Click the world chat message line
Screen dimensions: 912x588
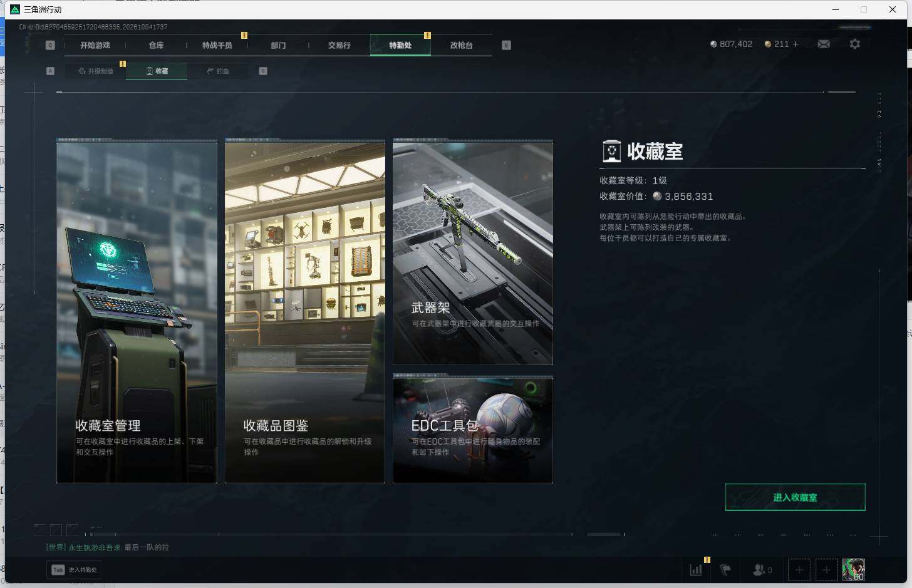(107, 547)
